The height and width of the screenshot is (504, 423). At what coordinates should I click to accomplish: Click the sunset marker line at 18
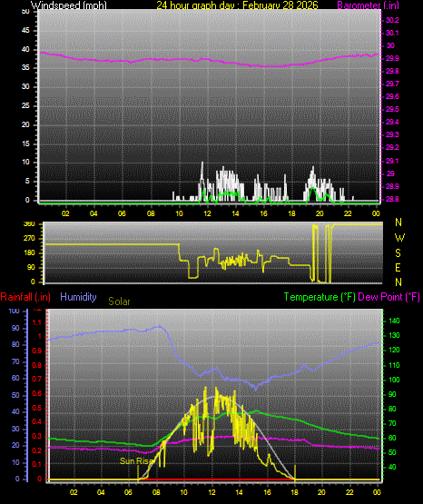(x=295, y=472)
